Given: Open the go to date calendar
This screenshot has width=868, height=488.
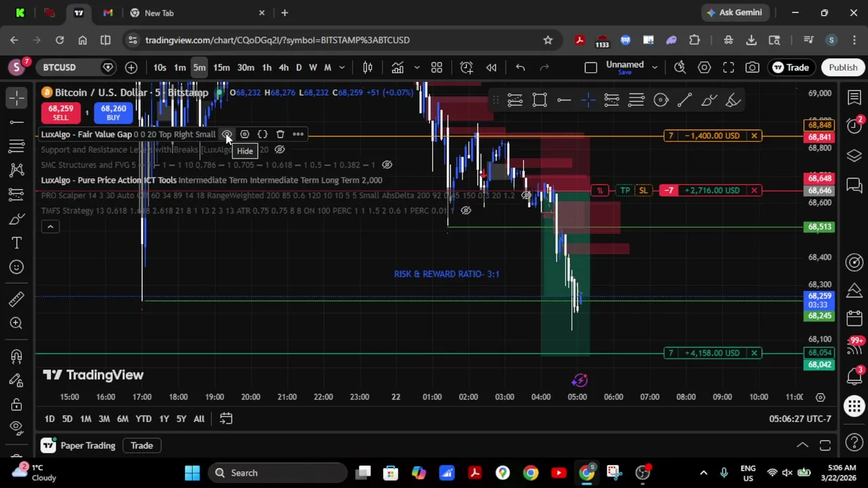Looking at the screenshot, I should 226,419.
